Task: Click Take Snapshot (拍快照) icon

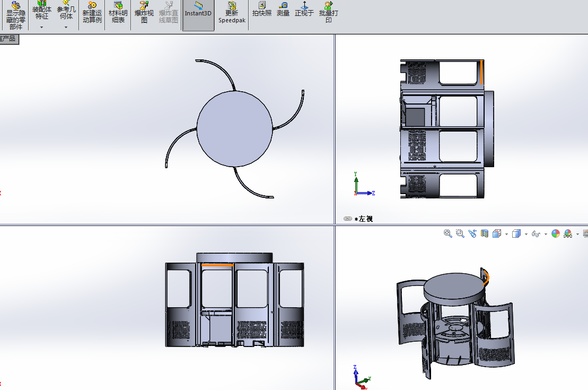Action: point(262,10)
